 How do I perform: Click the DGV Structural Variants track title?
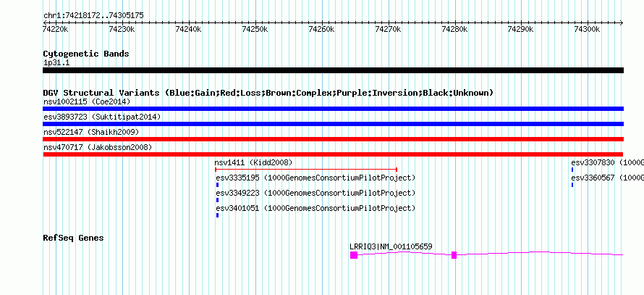pyautogui.click(x=268, y=93)
